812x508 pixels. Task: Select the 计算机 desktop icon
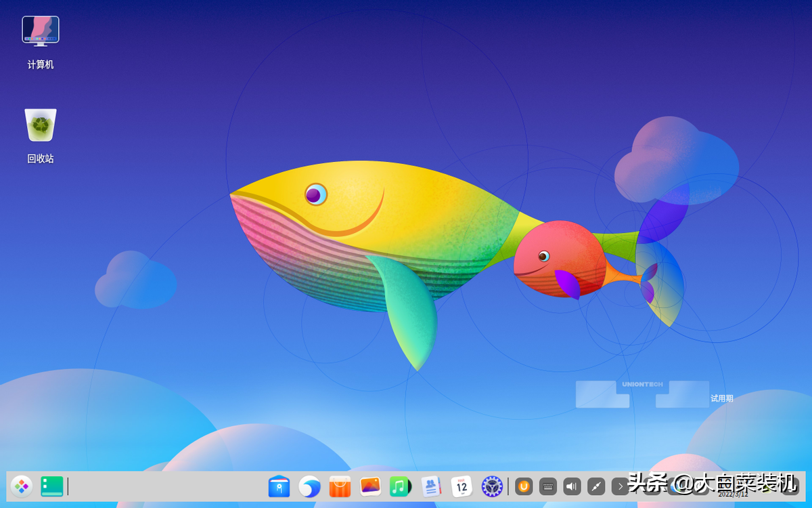point(41,43)
